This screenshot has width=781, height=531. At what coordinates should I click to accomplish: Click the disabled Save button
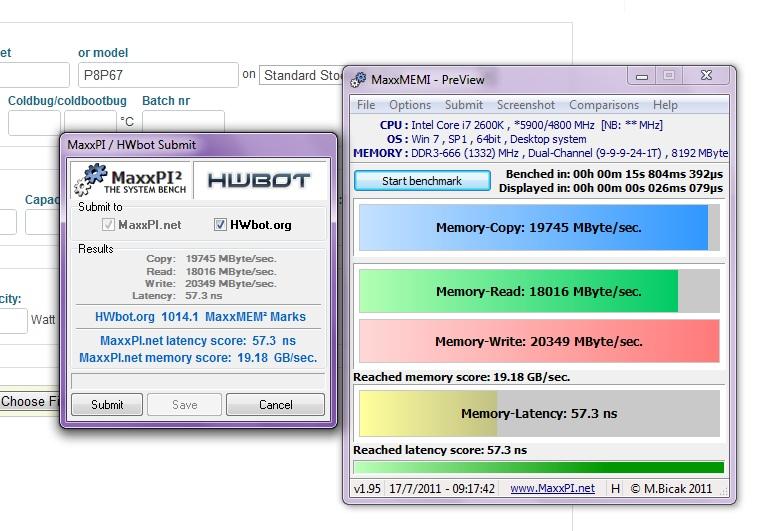click(184, 404)
